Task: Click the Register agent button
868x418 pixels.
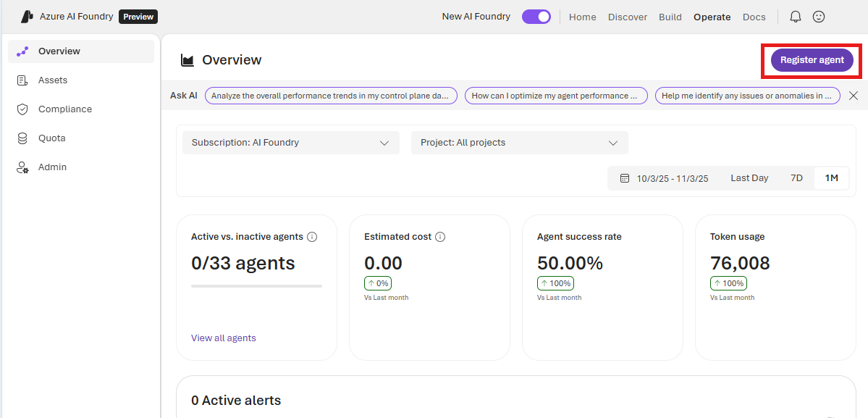Action: [812, 60]
